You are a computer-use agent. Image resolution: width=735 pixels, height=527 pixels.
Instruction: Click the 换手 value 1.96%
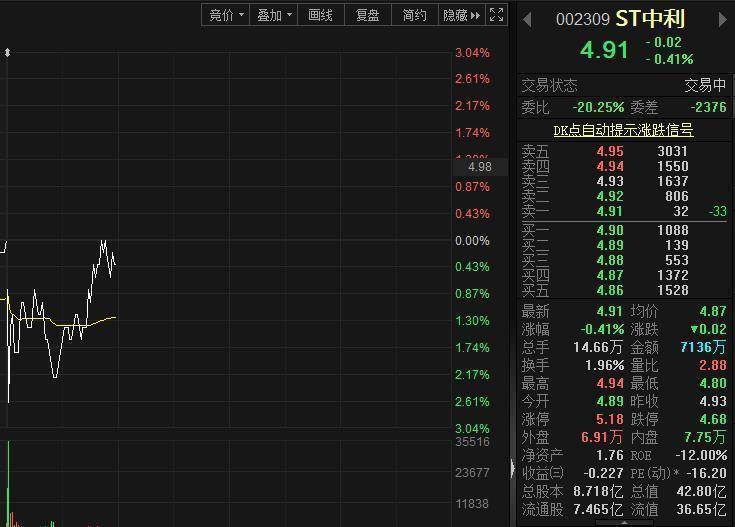pos(605,365)
